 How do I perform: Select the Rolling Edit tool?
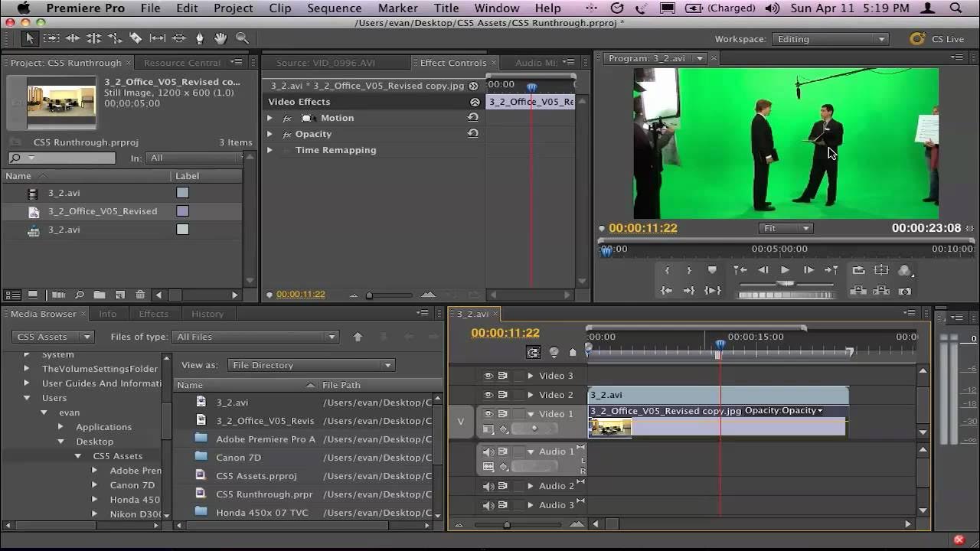tap(93, 38)
